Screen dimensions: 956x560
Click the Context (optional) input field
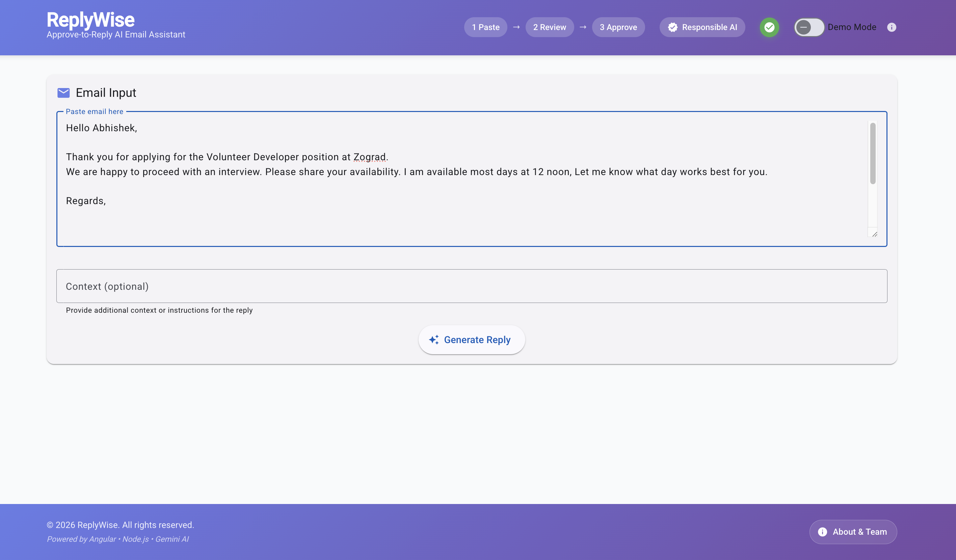click(472, 286)
